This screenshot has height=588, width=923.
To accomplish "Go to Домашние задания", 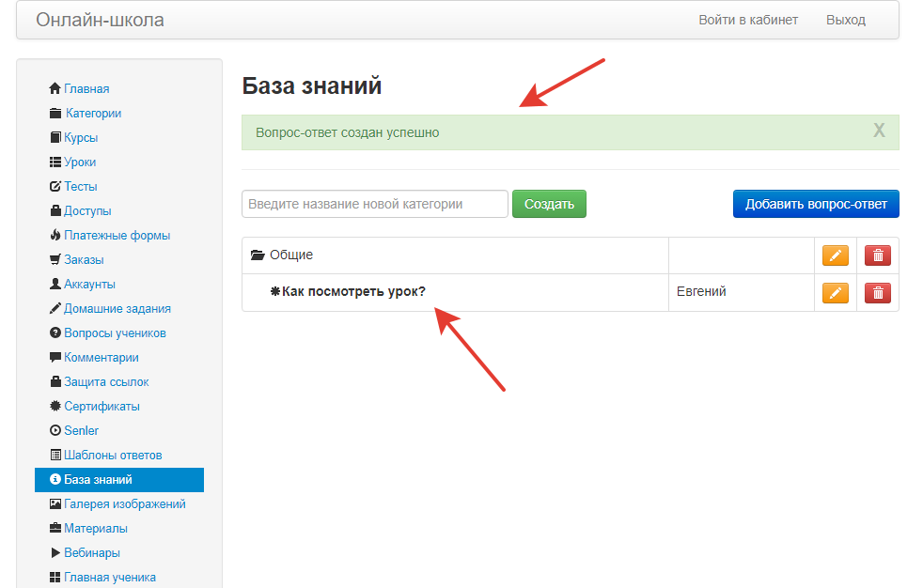I will pyautogui.click(x=117, y=309).
